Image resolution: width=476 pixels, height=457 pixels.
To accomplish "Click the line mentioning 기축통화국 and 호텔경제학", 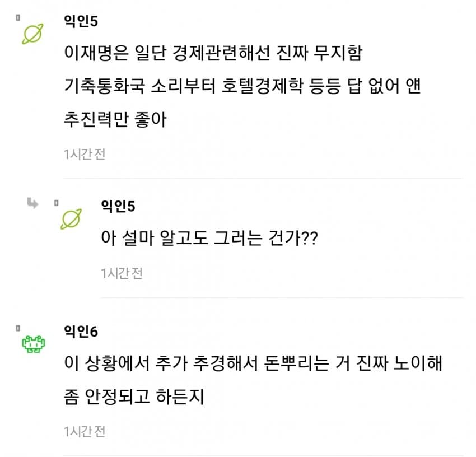I will [242, 87].
